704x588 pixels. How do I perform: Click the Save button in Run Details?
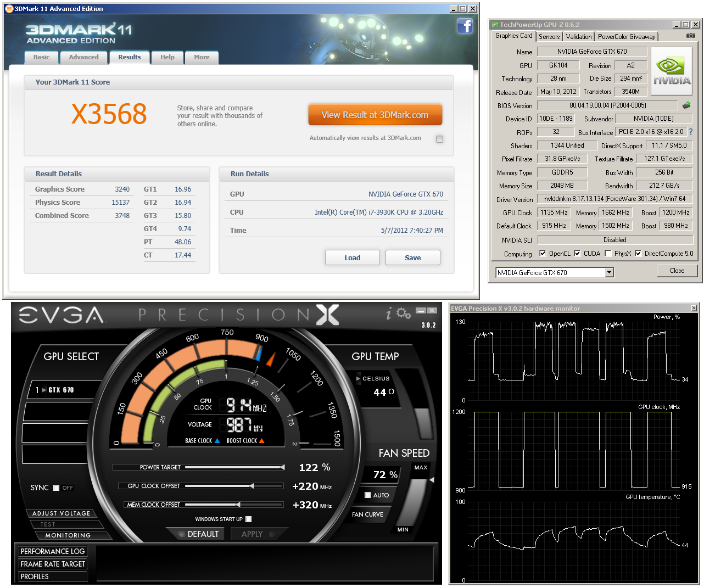[413, 257]
